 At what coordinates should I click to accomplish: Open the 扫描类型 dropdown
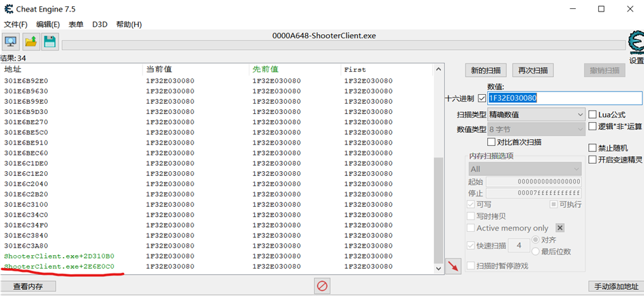tap(536, 115)
